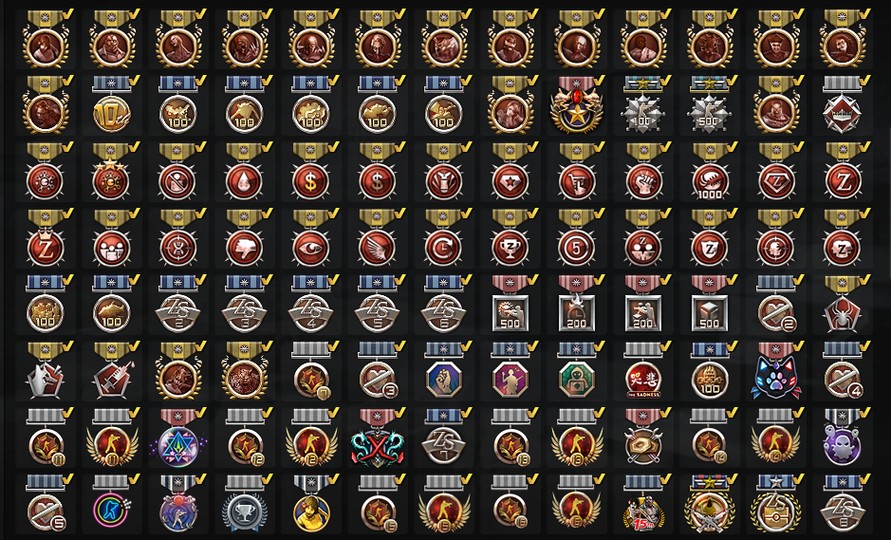
Task: Open The Sadness medal
Action: (643, 372)
